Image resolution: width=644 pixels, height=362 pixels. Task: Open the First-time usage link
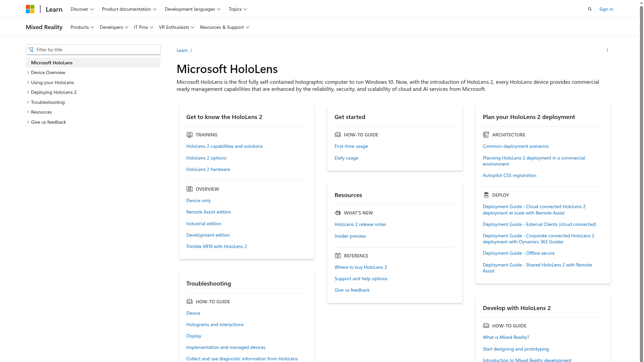[x=351, y=146]
